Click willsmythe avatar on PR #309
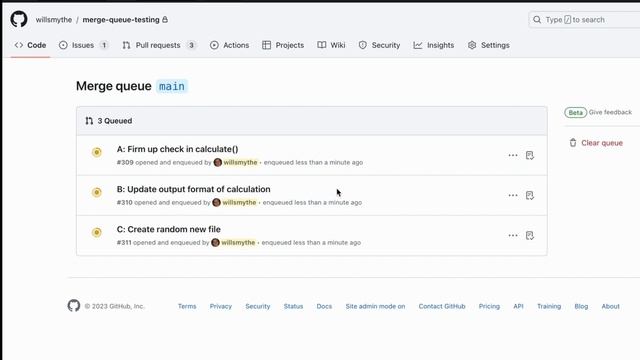This screenshot has height=360, width=640. tap(218, 162)
